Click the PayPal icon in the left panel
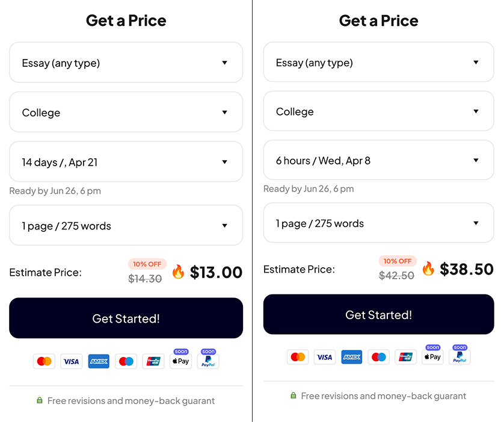Image resolution: width=504 pixels, height=422 pixels. click(208, 361)
